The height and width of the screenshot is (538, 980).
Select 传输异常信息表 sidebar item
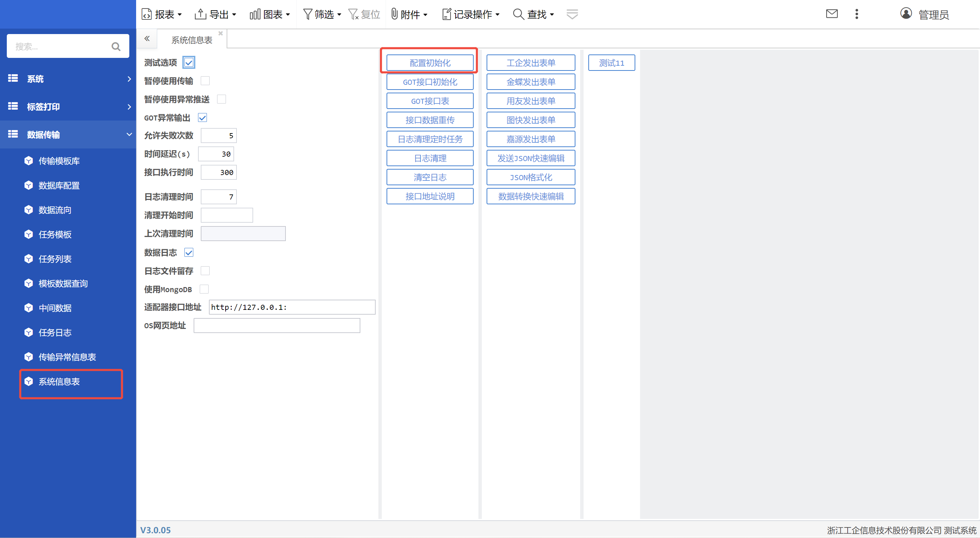67,357
